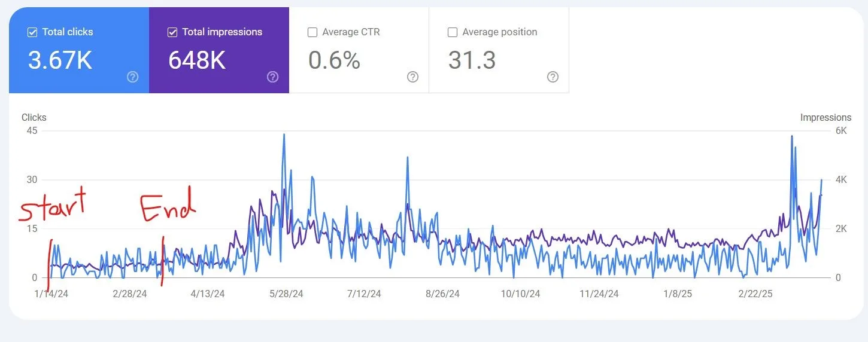
Task: Uncheck the Total clicks checkbox
Action: pos(32,32)
